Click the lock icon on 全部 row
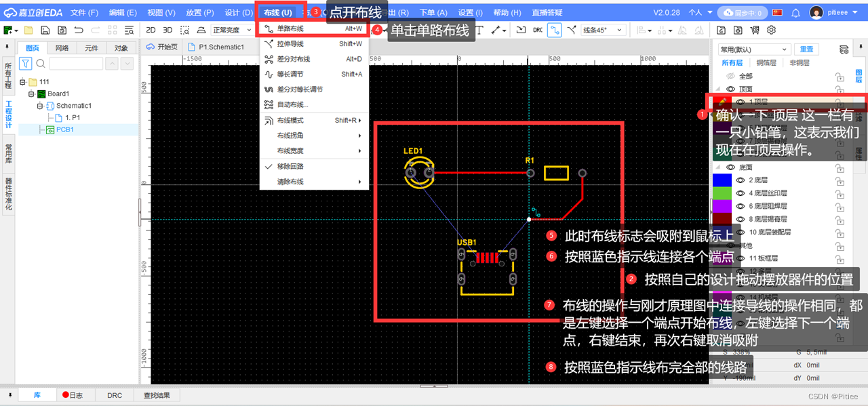 coord(840,77)
